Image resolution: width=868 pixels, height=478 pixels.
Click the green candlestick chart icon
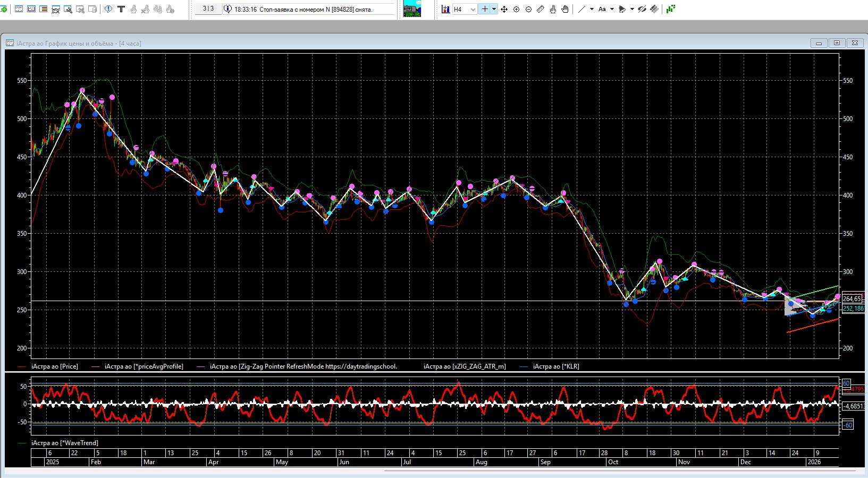[x=671, y=9]
